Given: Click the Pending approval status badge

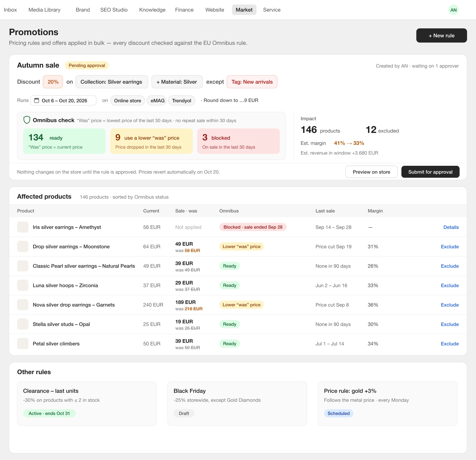Looking at the screenshot, I should [87, 65].
